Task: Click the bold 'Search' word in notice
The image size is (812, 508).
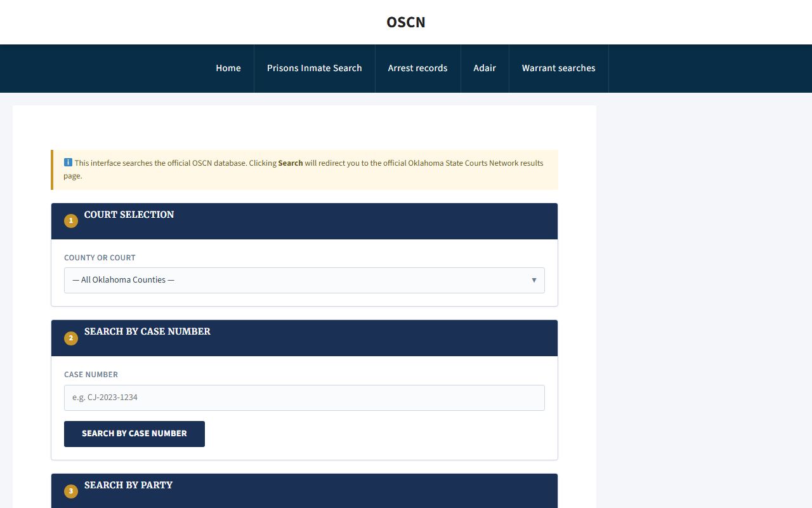Action: pos(291,163)
